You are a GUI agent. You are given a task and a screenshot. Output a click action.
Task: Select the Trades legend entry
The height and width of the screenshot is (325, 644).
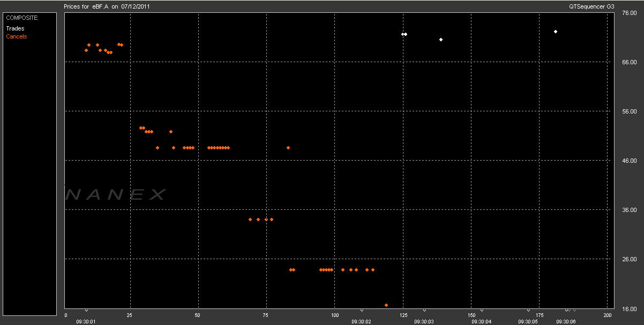point(15,28)
